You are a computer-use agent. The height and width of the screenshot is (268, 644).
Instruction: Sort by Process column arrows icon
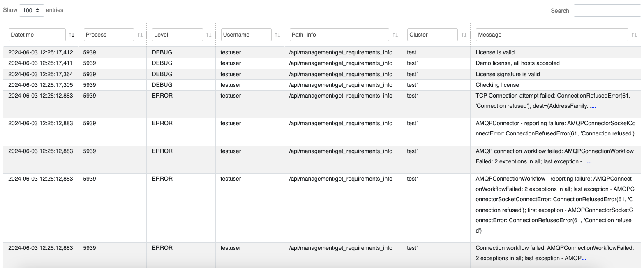140,35
